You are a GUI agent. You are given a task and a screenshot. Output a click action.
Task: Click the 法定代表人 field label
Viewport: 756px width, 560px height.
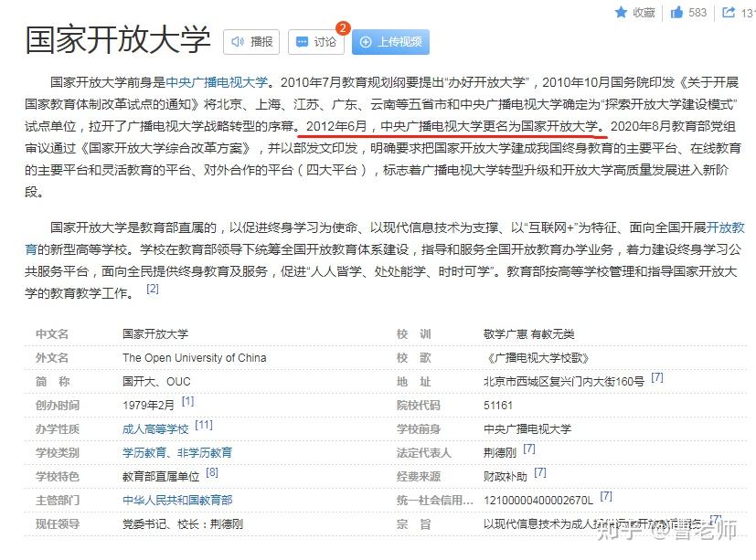(x=424, y=452)
